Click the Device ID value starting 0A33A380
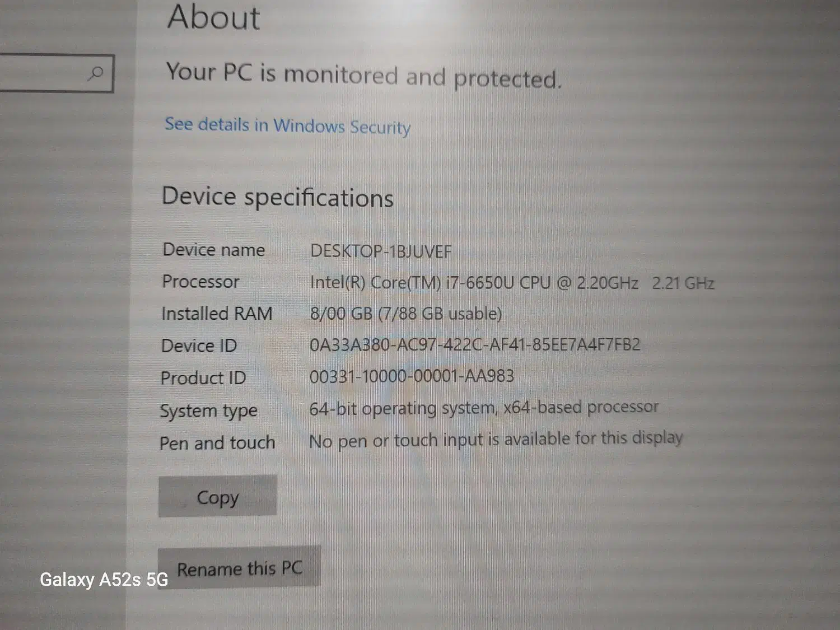 coord(474,344)
